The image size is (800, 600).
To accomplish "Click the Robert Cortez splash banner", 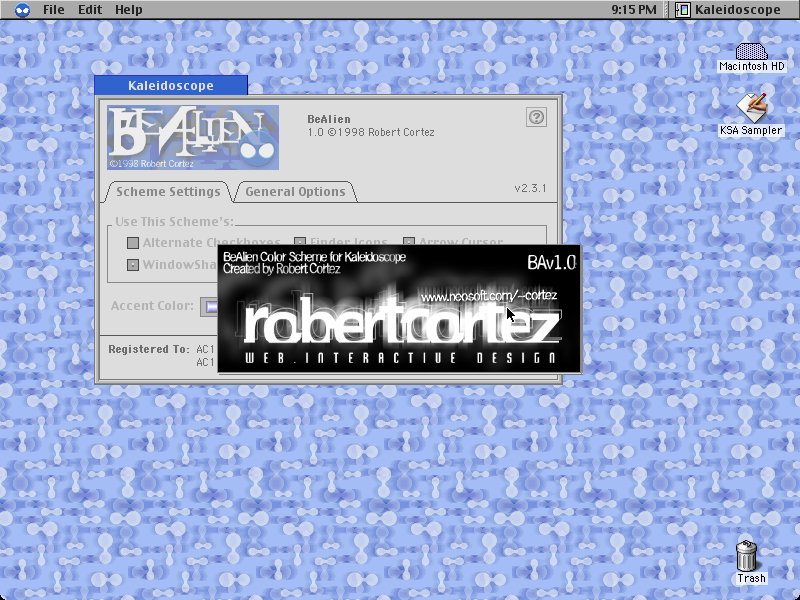I will pos(399,309).
